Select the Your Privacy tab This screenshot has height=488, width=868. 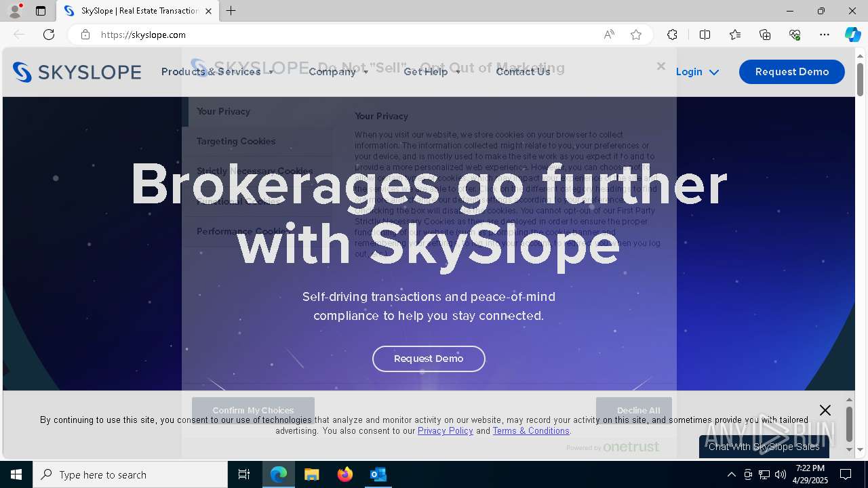257,111
